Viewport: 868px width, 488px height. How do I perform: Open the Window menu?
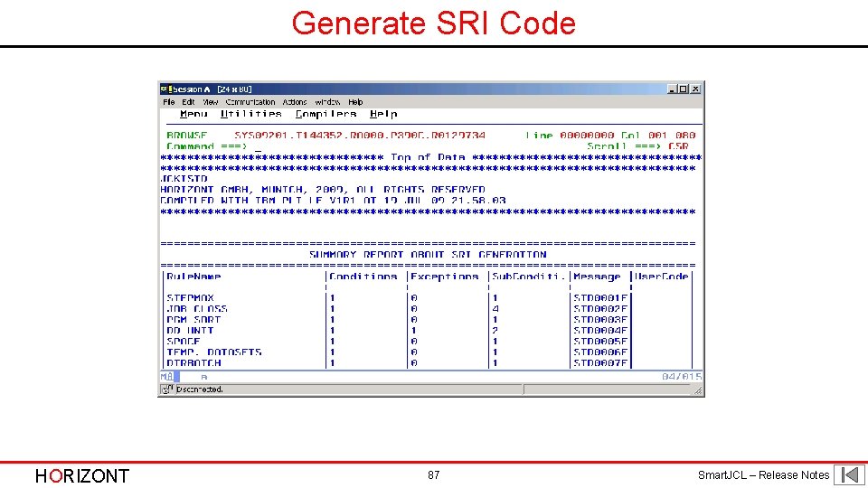pyautogui.click(x=327, y=102)
